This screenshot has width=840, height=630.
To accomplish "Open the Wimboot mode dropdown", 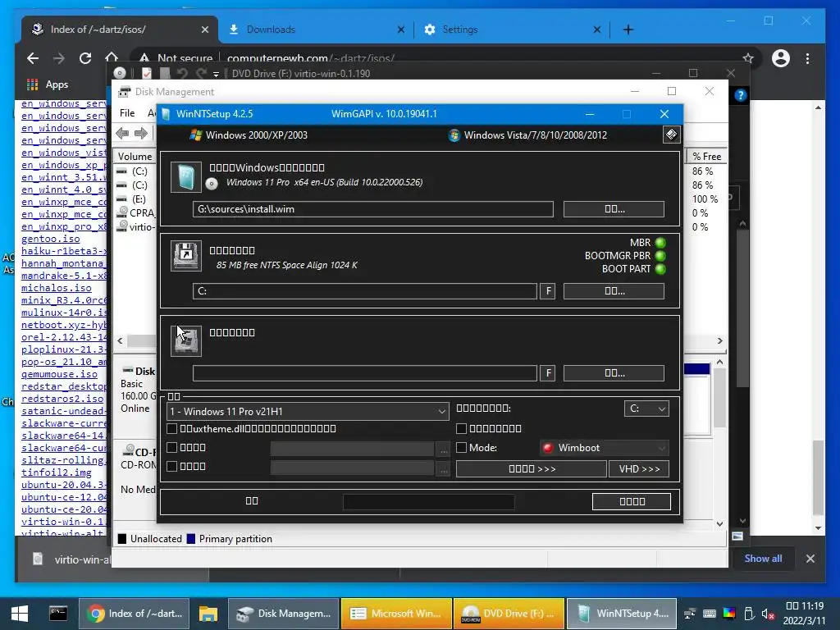I will click(x=605, y=448).
